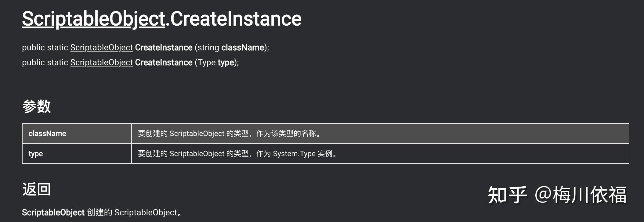
Task: Open the ScriptableObject link in the page title
Action: pyautogui.click(x=93, y=19)
